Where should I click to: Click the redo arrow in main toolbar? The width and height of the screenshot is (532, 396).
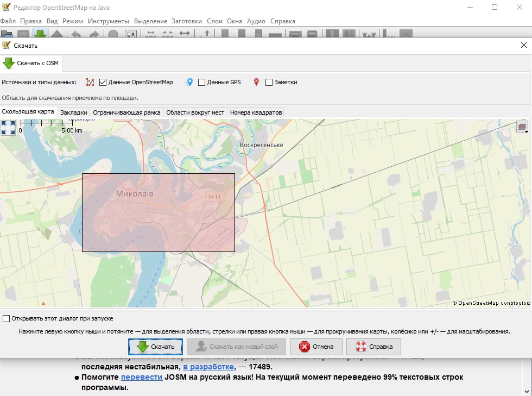[x=94, y=34]
